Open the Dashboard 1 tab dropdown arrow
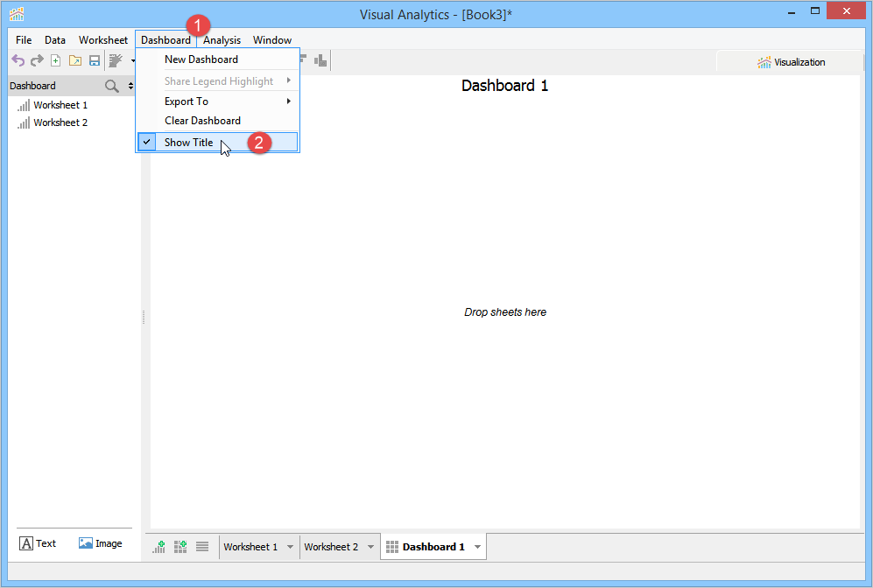Viewport: 873px width, 588px height. (478, 547)
